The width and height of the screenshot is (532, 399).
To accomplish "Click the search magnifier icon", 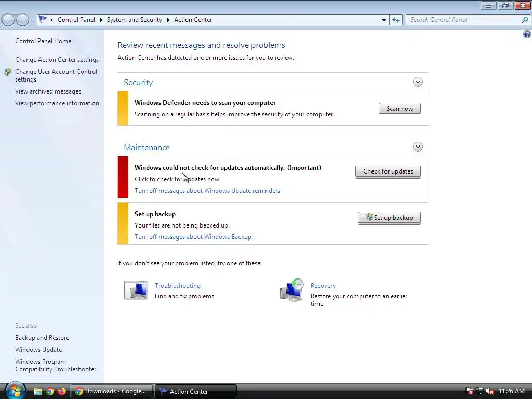I will [525, 20].
